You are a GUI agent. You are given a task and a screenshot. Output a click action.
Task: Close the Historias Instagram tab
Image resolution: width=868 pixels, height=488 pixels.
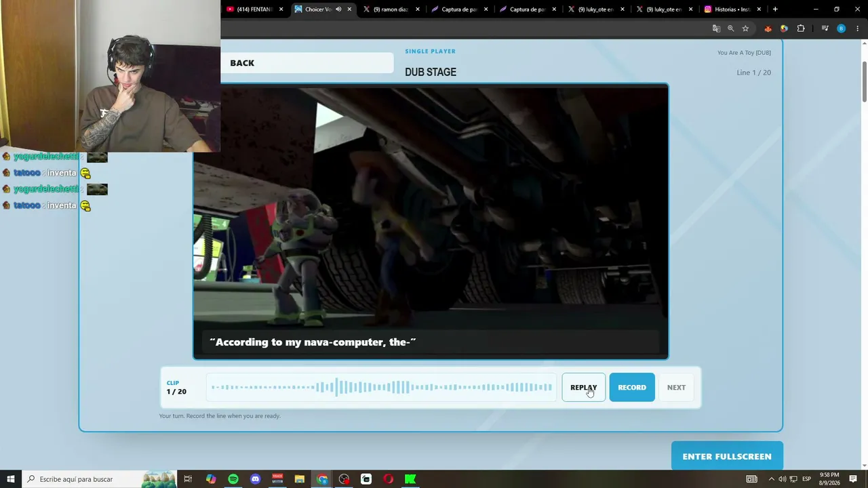point(759,9)
